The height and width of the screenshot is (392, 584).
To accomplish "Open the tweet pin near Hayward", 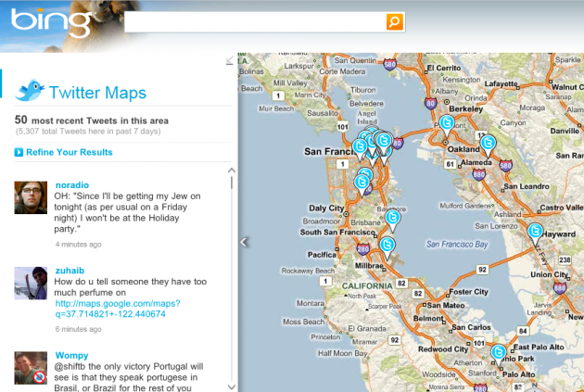I will 535,232.
